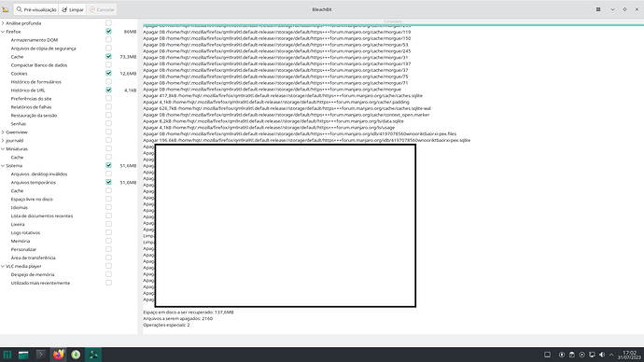Open the green download app in taskbar

76,355
